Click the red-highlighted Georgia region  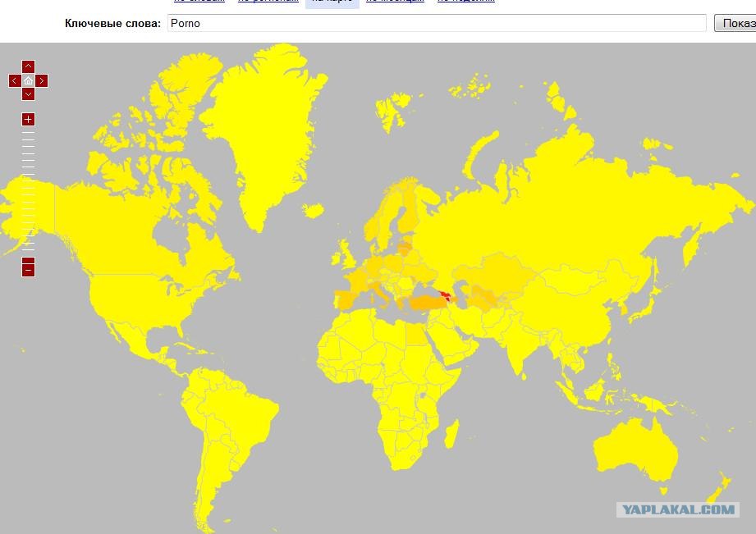[447, 294]
